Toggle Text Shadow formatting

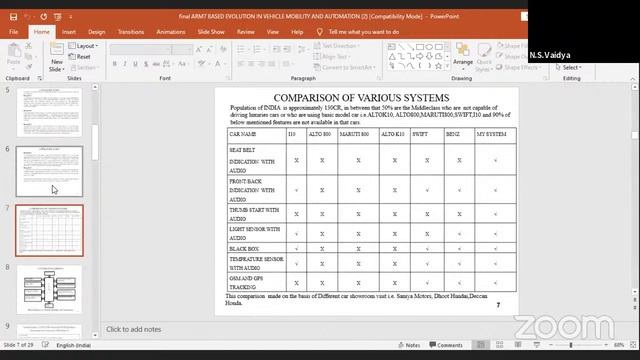[x=146, y=64]
